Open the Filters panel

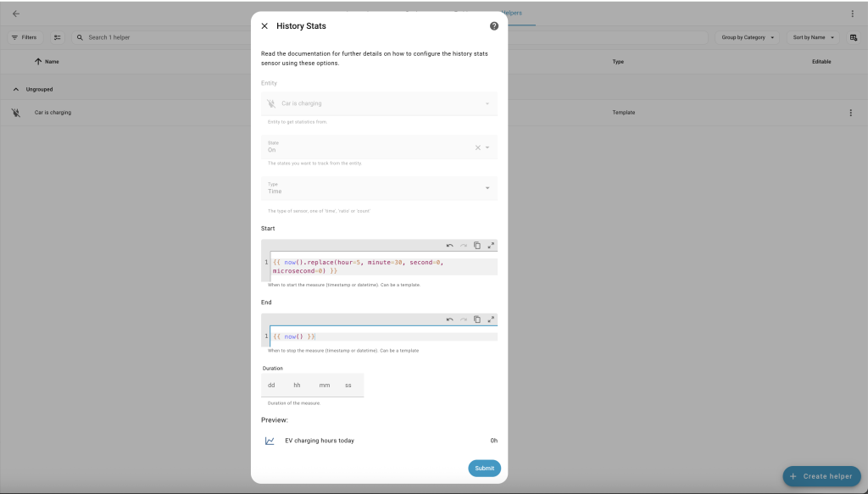click(x=25, y=37)
